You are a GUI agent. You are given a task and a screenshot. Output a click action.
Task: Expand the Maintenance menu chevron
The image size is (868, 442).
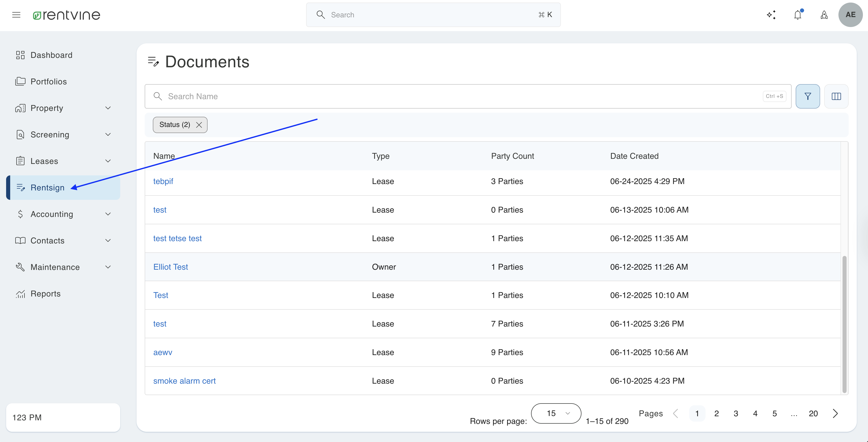(x=108, y=267)
